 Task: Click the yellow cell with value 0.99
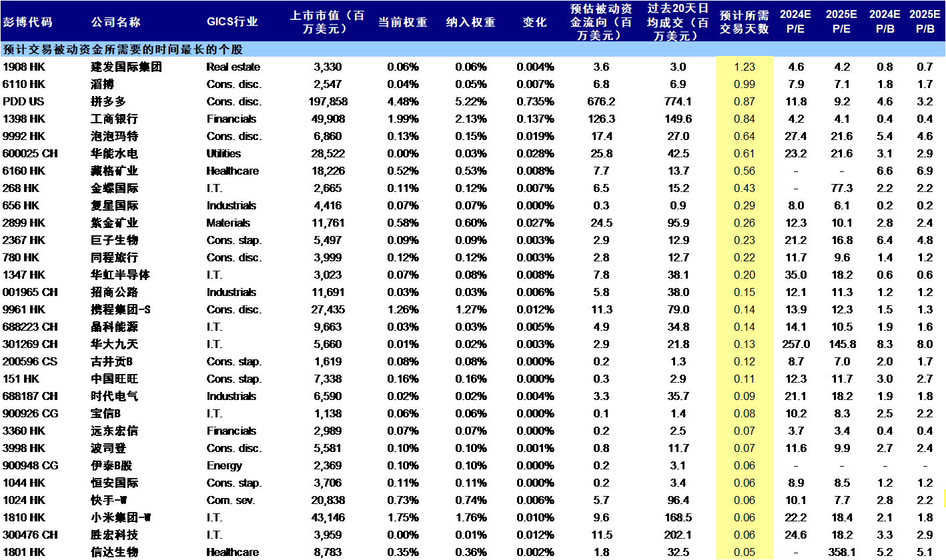pyautogui.click(x=745, y=84)
